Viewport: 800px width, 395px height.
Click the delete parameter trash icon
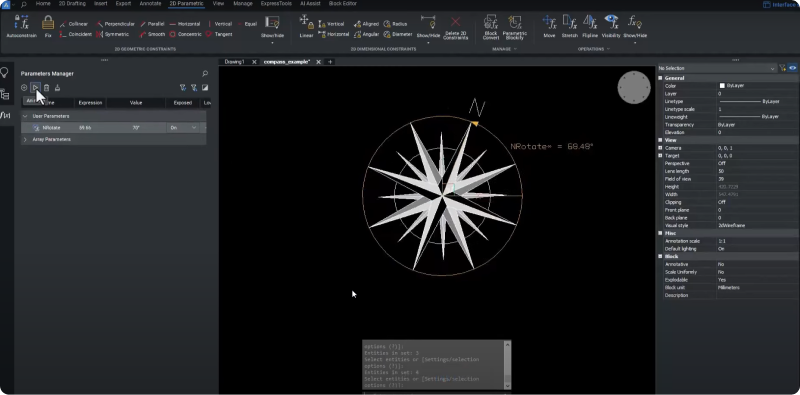click(x=46, y=88)
